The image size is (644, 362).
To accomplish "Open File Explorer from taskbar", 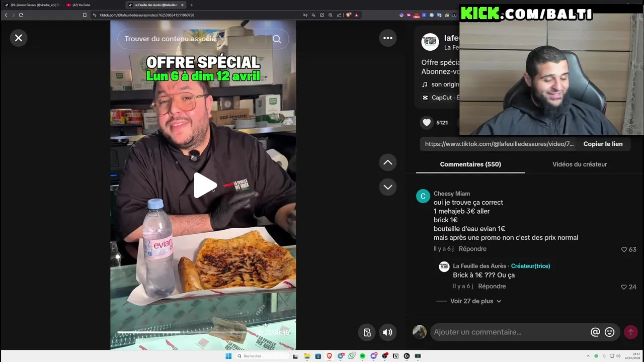I will pyautogui.click(x=307, y=356).
